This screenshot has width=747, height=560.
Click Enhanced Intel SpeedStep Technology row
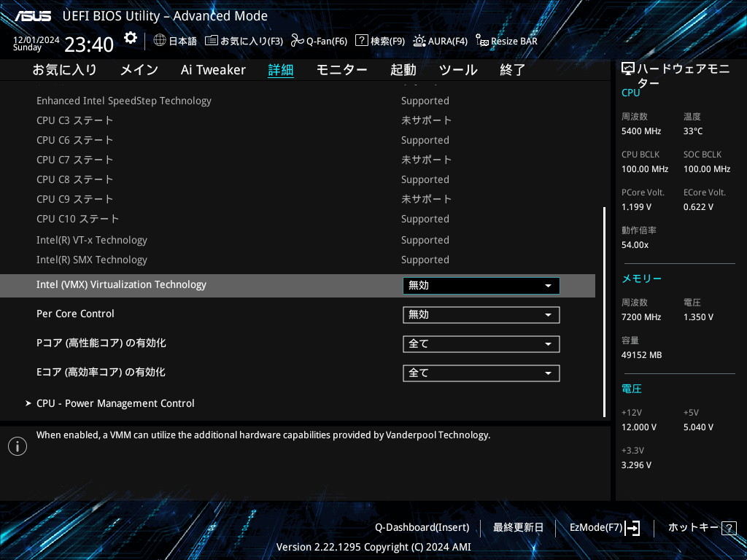[x=298, y=101]
